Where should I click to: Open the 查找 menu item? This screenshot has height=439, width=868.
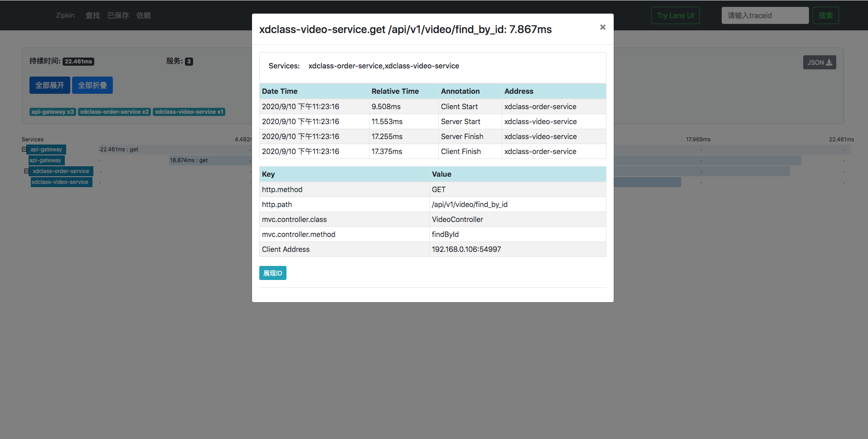tap(92, 15)
